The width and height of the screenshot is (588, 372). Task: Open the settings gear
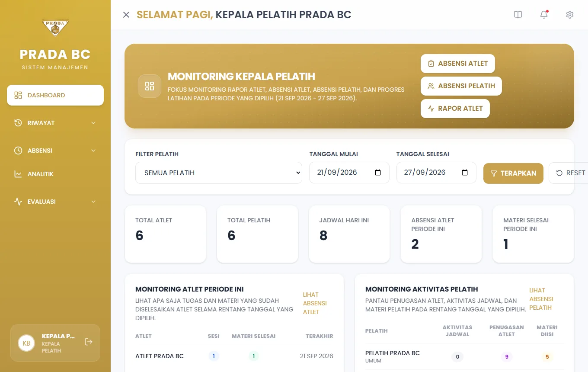[570, 15]
